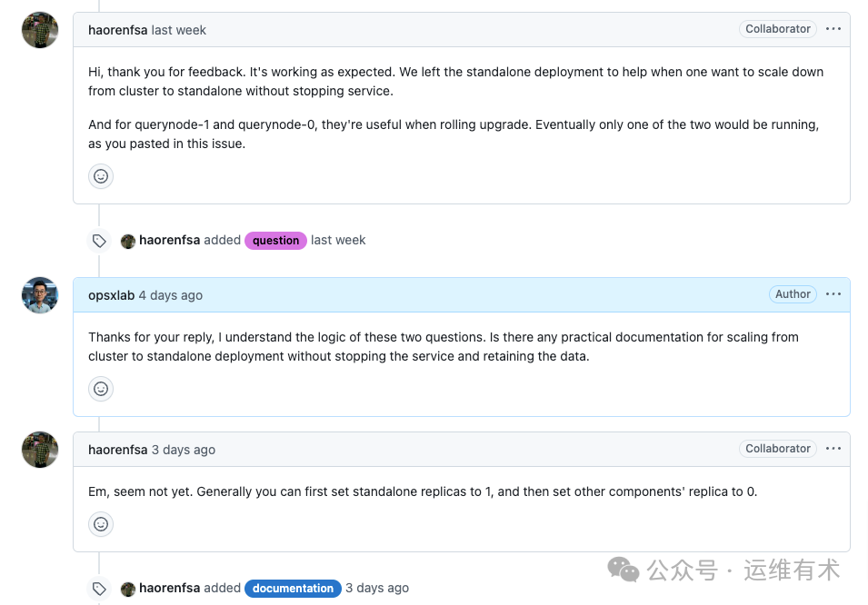Open the emoji reactions on haorenfsa's latest comment
Viewport: 868px width, 605px height.
pos(100,523)
